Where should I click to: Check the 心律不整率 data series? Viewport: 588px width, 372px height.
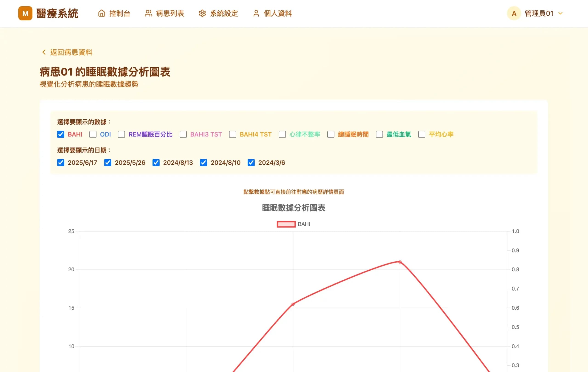pyautogui.click(x=282, y=134)
